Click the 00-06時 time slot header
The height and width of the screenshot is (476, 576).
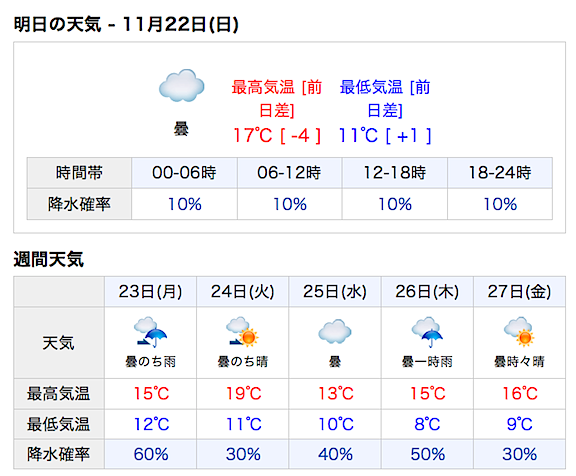point(184,173)
